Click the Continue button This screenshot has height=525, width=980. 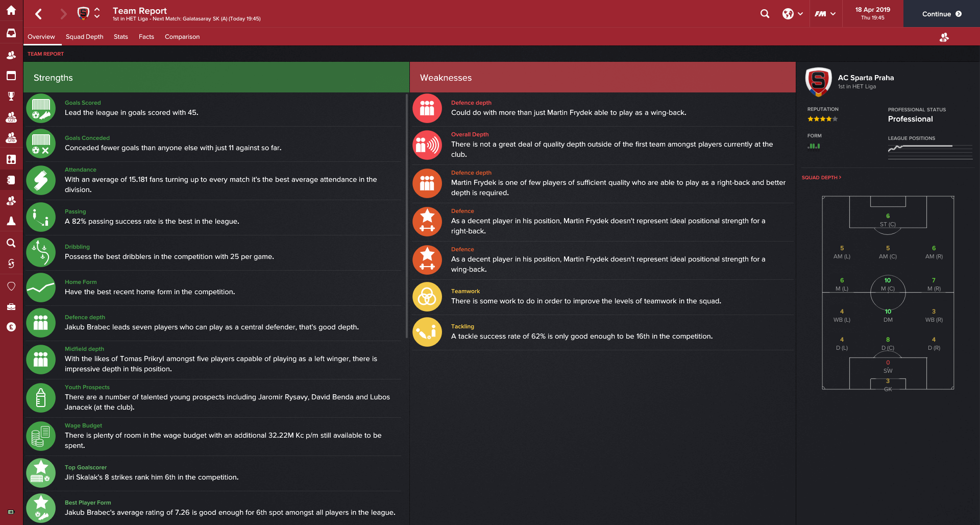click(941, 14)
